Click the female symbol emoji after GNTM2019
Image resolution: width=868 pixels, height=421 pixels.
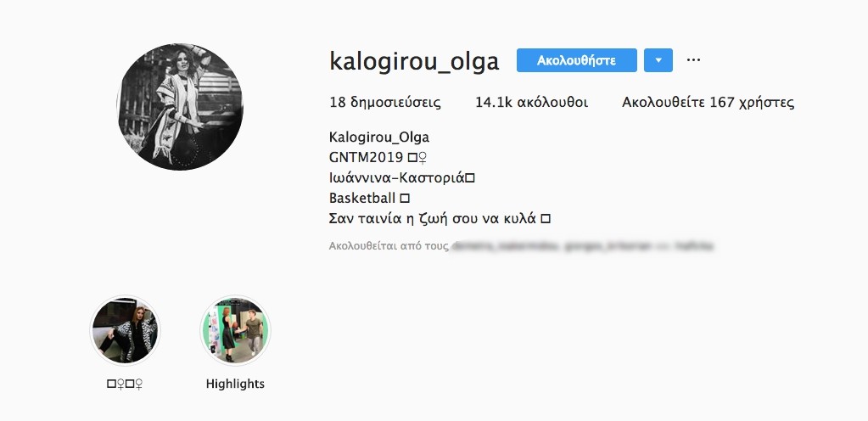click(x=423, y=159)
